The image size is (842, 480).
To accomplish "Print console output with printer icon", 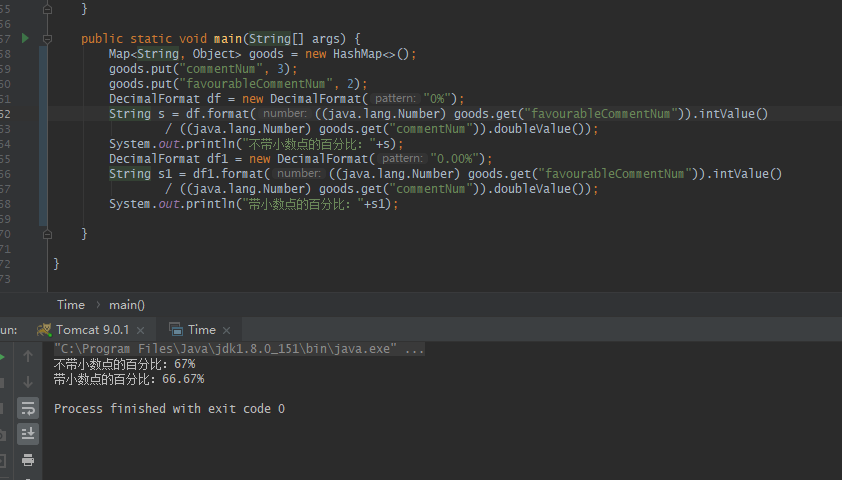I will pos(28,460).
